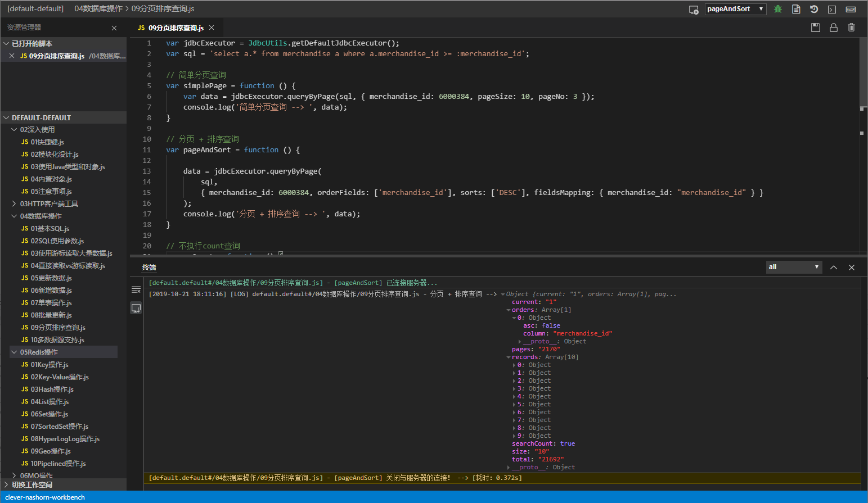Clear terminal output with the lines-x icon

pos(136,289)
